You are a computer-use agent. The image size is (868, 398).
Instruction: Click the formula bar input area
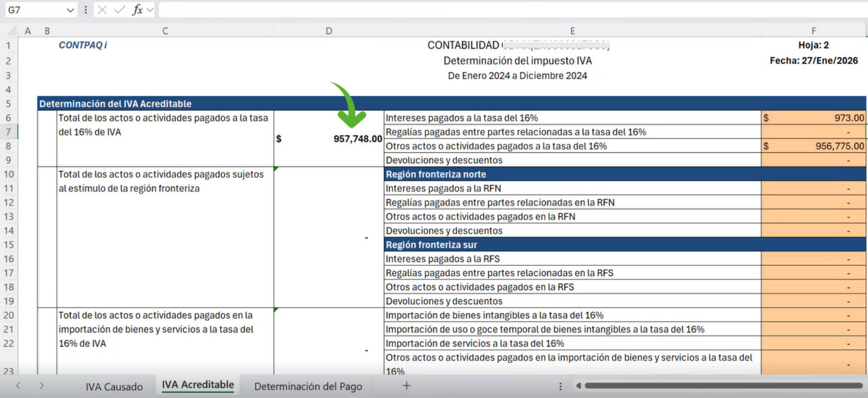[512, 10]
